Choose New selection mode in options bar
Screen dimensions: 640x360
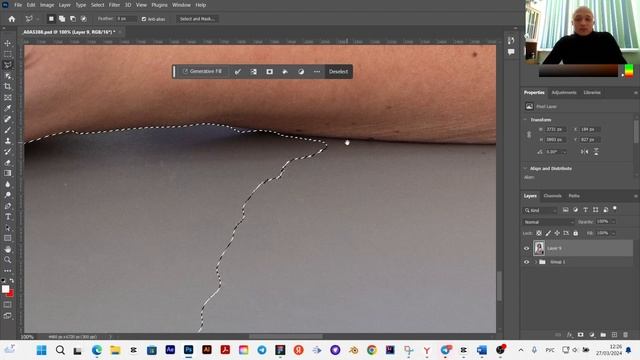tap(51, 19)
